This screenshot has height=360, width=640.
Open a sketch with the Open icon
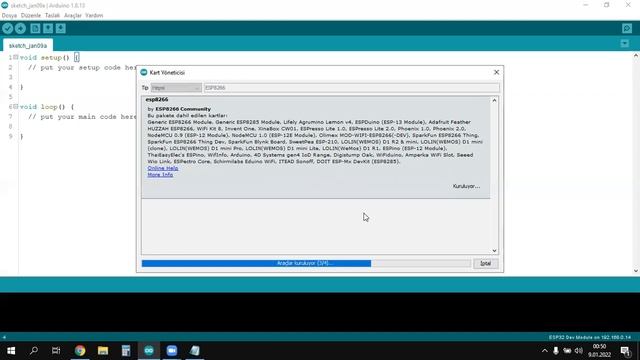click(x=48, y=29)
